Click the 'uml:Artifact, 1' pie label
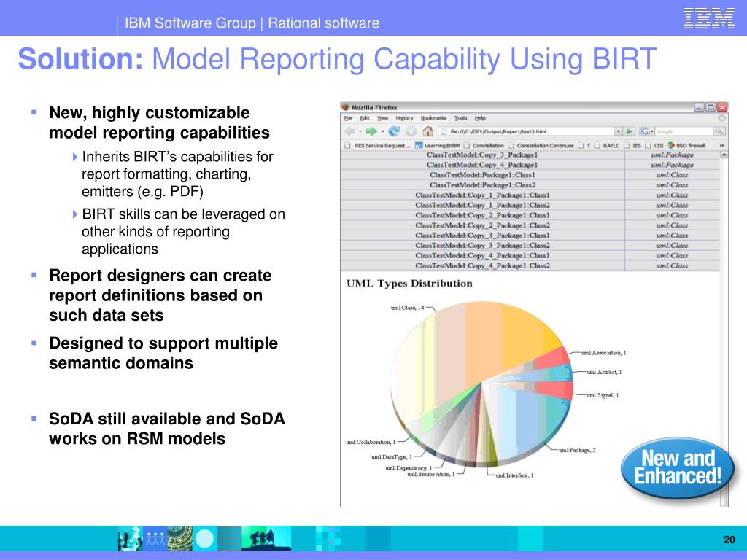747x560 pixels. point(604,372)
